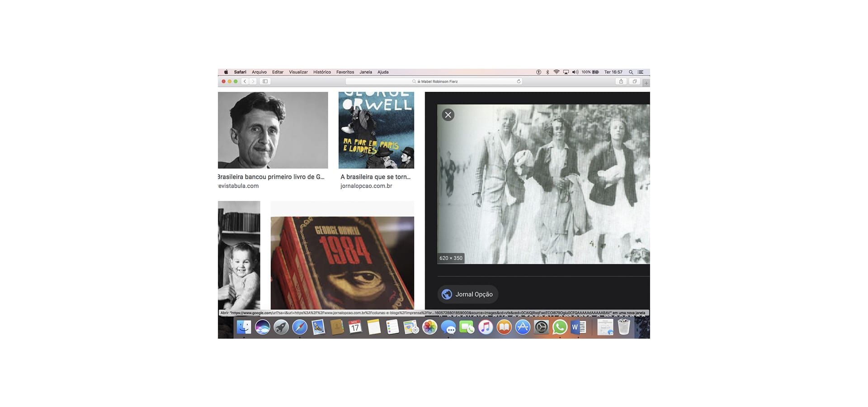
Task: Click 'A brasileira que se torn...' caption
Action: pyautogui.click(x=376, y=177)
